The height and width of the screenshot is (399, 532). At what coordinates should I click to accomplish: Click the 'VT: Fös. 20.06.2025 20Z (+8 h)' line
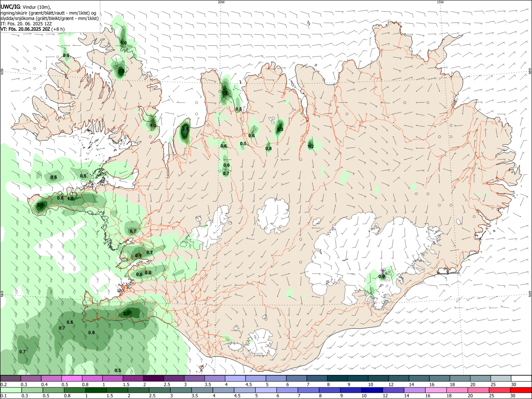[x=32, y=29]
